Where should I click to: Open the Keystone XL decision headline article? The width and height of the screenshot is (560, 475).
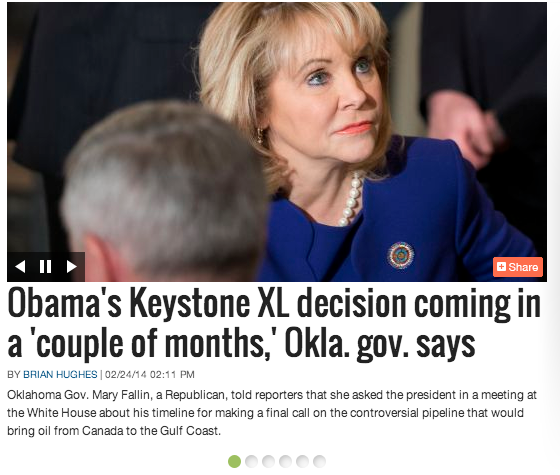[274, 324]
